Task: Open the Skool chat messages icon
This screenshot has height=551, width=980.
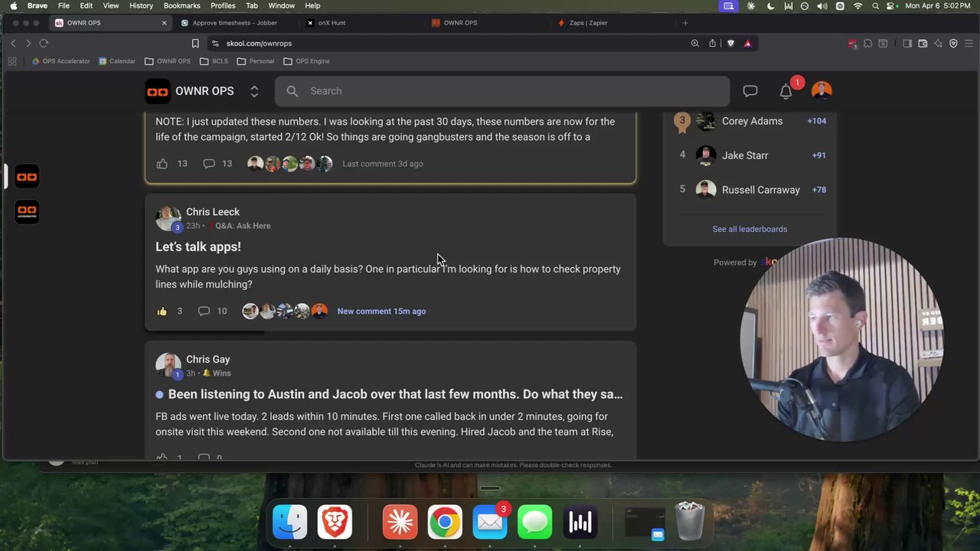Action: tap(750, 90)
